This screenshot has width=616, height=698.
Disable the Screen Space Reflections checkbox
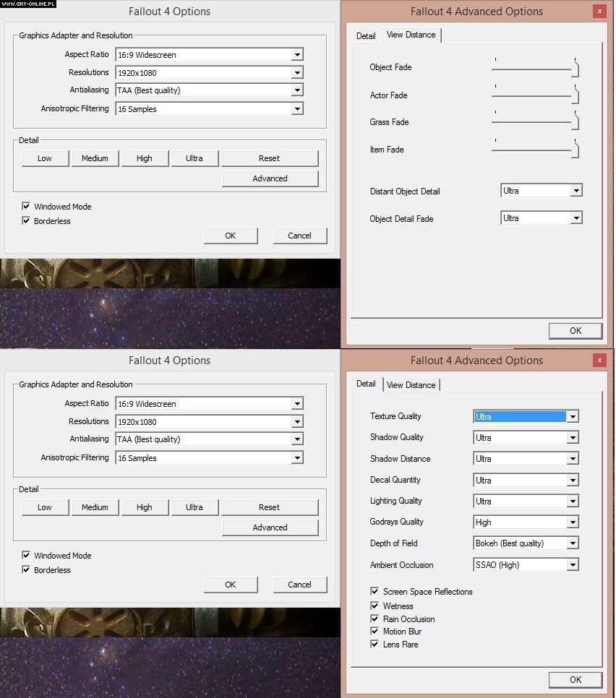point(375,592)
